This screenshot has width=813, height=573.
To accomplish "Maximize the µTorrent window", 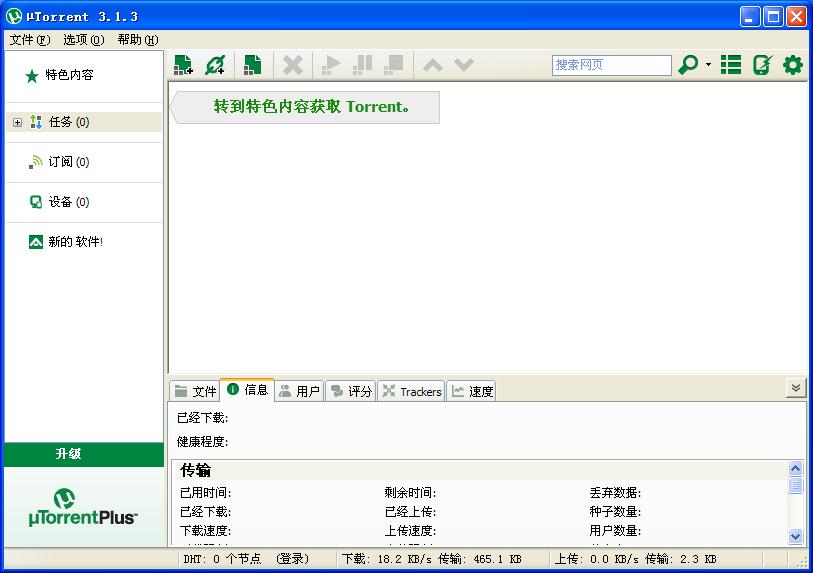I will point(773,17).
